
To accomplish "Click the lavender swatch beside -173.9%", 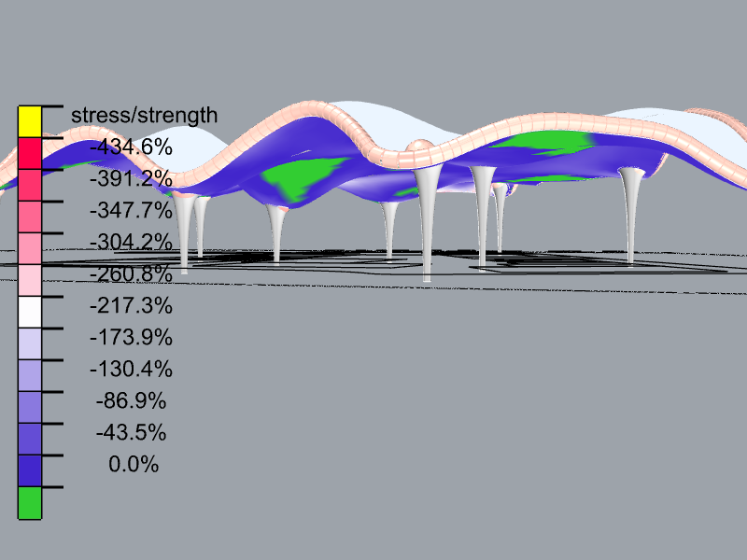I will (x=30, y=343).
